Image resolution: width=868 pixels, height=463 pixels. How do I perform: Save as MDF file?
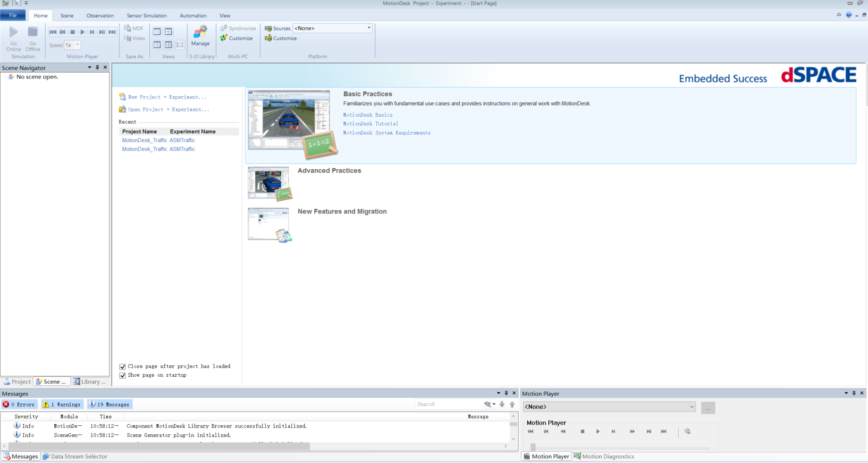click(134, 28)
